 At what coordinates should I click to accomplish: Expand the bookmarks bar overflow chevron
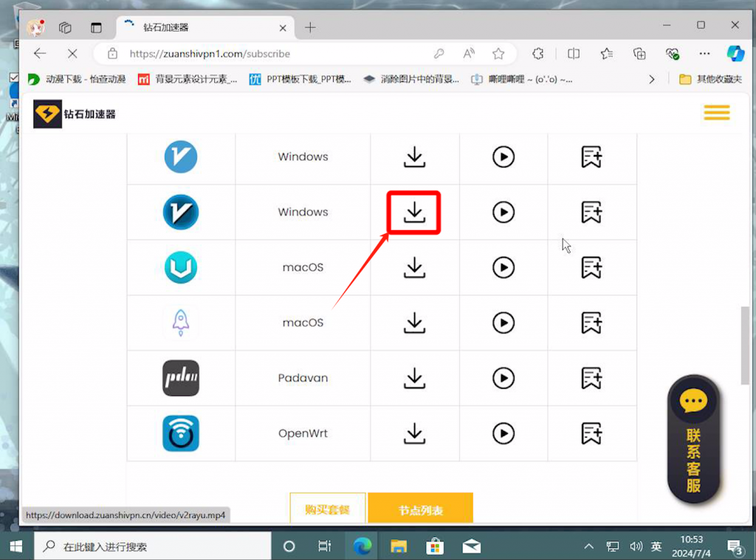652,79
